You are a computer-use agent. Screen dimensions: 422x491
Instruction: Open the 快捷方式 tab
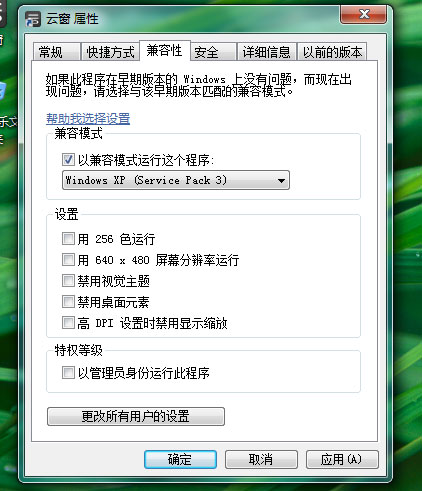coord(110,52)
